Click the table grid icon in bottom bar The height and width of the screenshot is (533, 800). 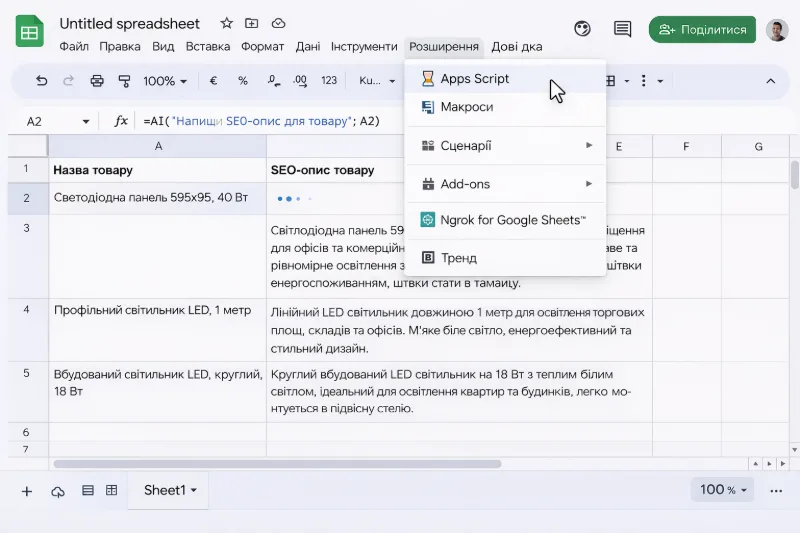(x=111, y=491)
